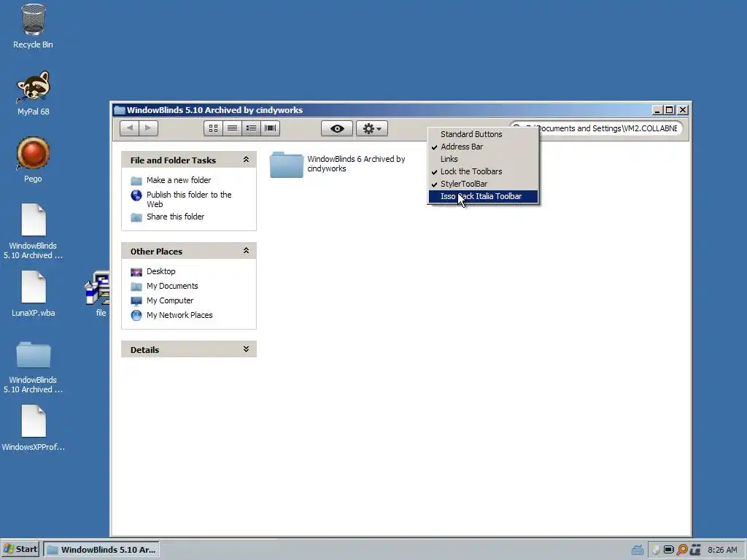This screenshot has height=560, width=747.
Task: Click WindowBlinds 5.10 taskbar button
Action: 101,550
